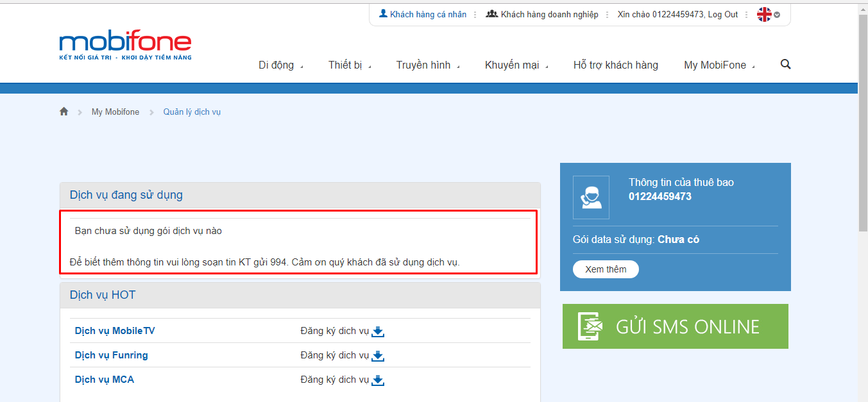
Task: Click the MobiFone logo
Action: [125, 46]
